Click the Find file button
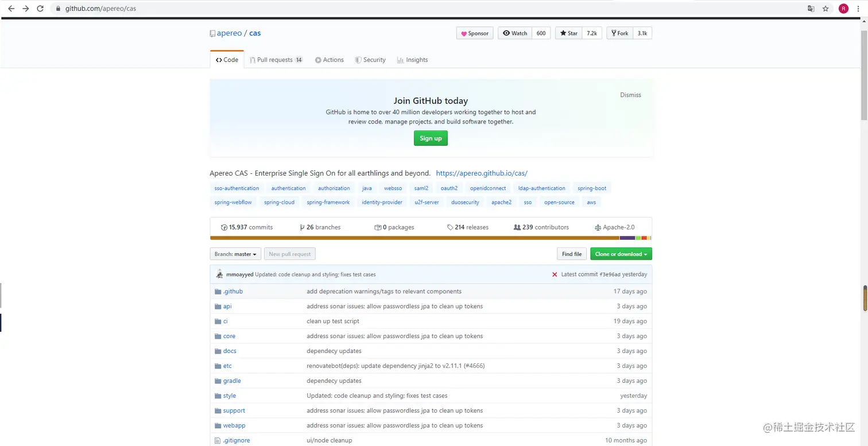Viewport: 868px width, 446px height. [572, 254]
